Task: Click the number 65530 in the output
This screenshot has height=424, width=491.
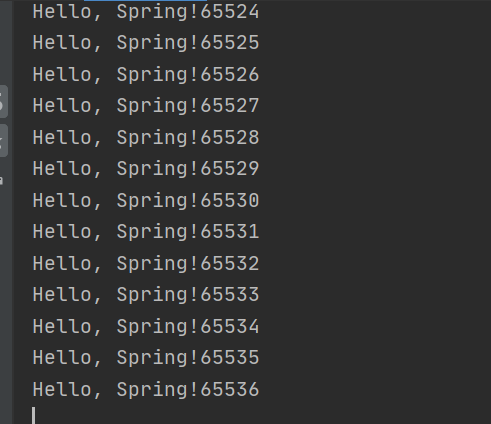Action: click(230, 200)
